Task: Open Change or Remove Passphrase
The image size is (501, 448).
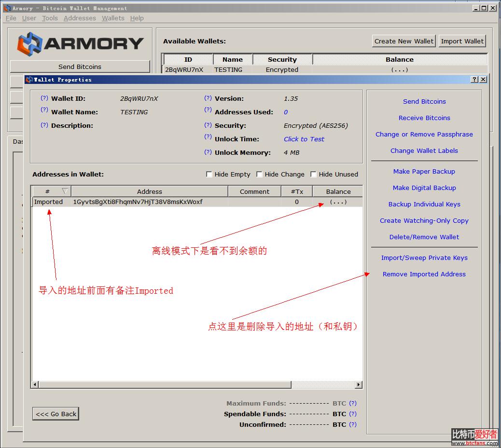Action: [x=424, y=135]
